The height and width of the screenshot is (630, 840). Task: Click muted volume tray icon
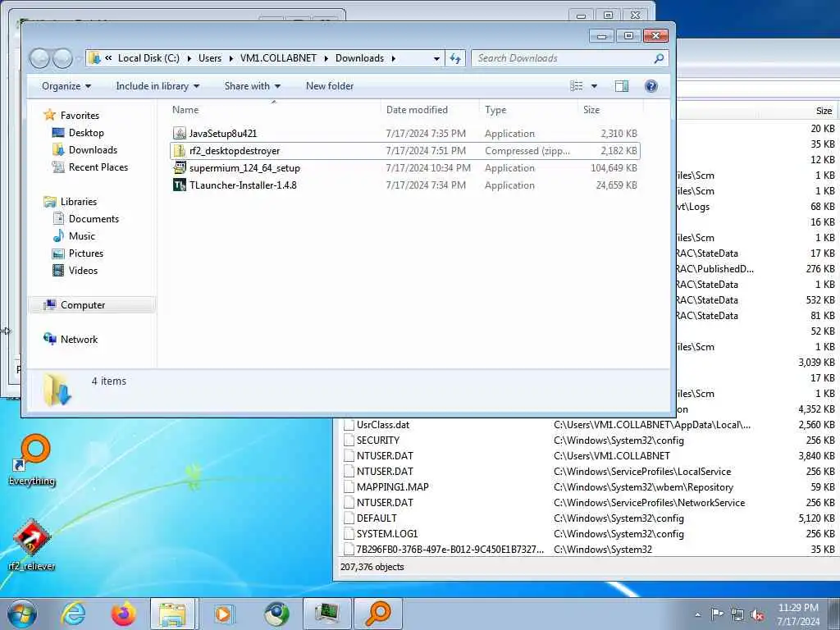pos(757,614)
